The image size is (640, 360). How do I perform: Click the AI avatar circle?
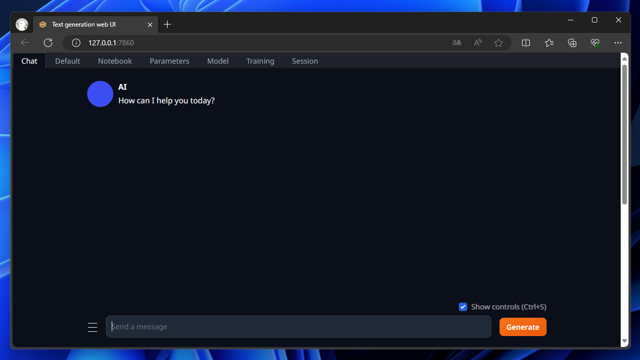100,94
